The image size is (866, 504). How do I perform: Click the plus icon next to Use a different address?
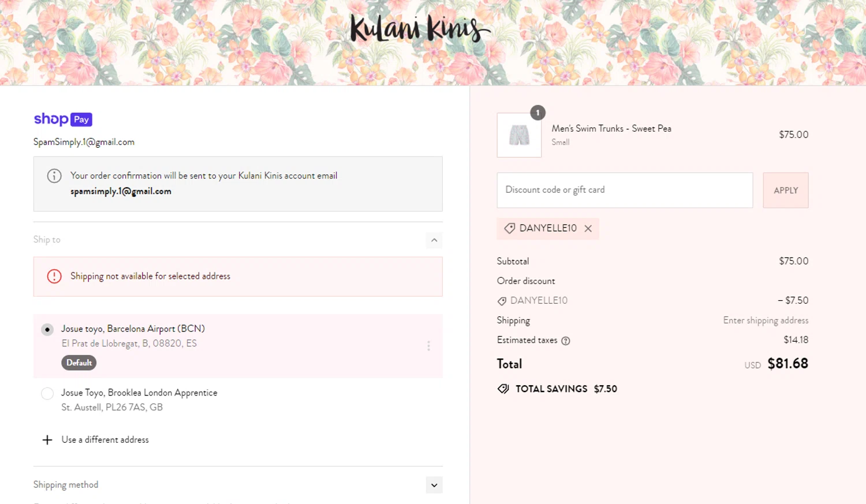(x=47, y=440)
